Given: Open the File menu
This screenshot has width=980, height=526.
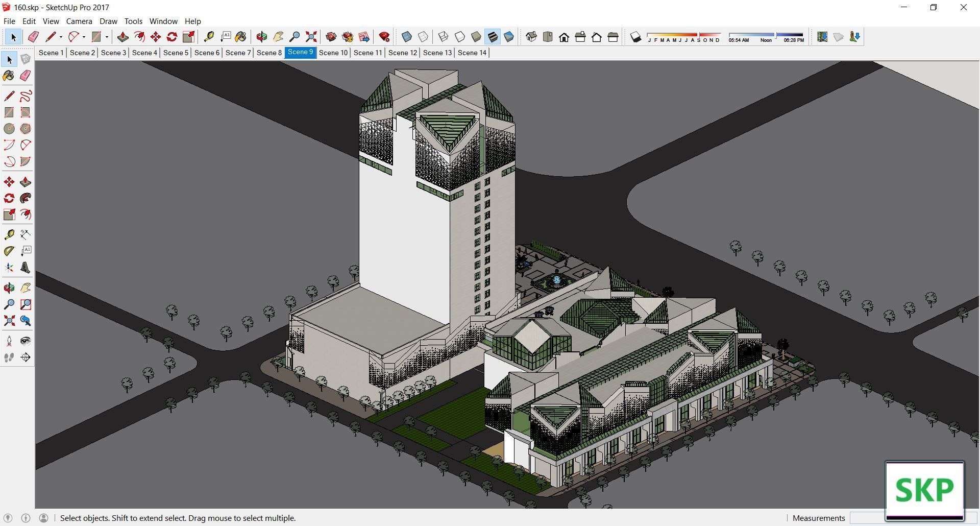Looking at the screenshot, I should (9, 21).
